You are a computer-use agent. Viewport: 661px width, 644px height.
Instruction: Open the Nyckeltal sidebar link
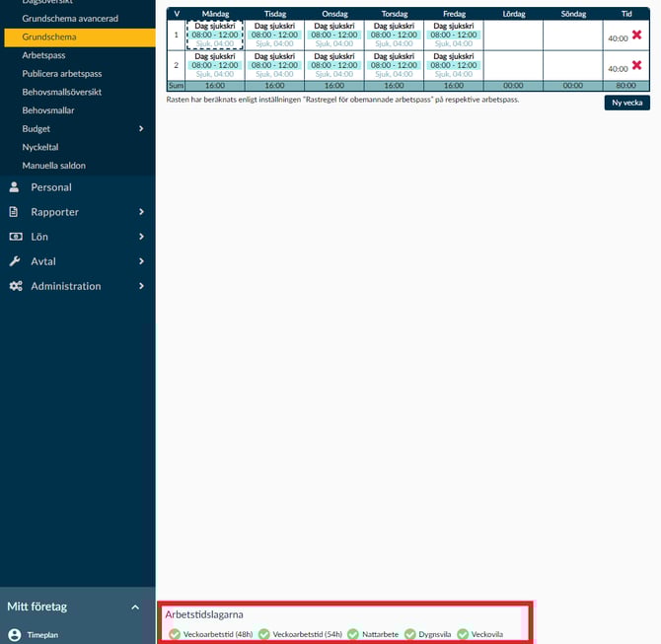41,147
